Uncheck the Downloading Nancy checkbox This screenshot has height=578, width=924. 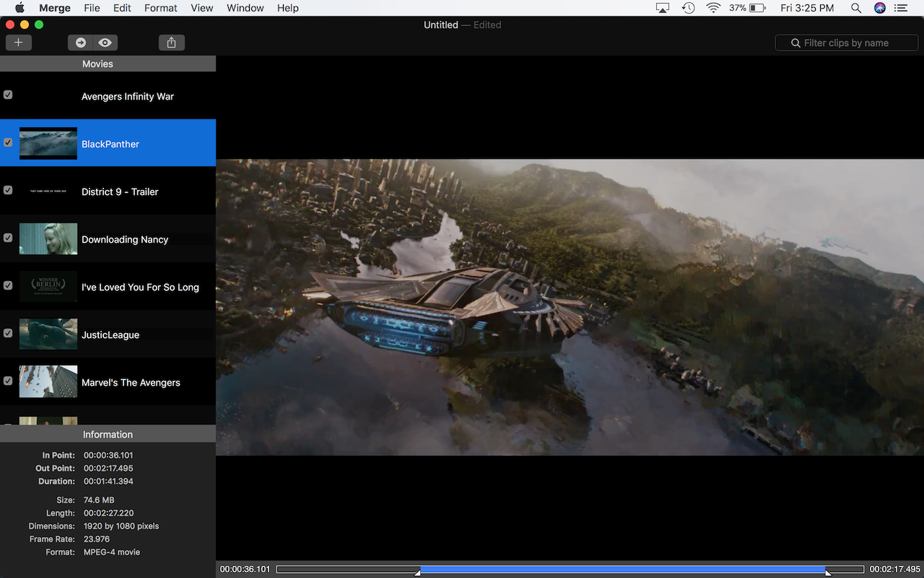pos(8,238)
